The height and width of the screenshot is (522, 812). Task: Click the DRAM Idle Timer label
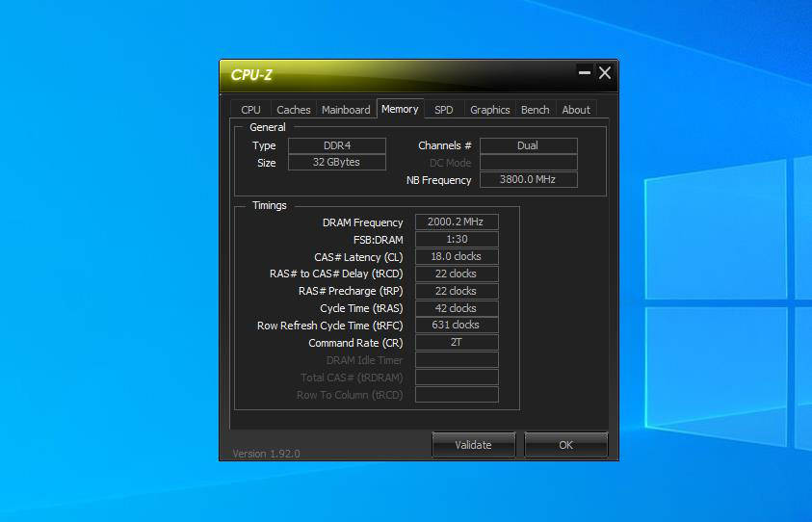(364, 360)
